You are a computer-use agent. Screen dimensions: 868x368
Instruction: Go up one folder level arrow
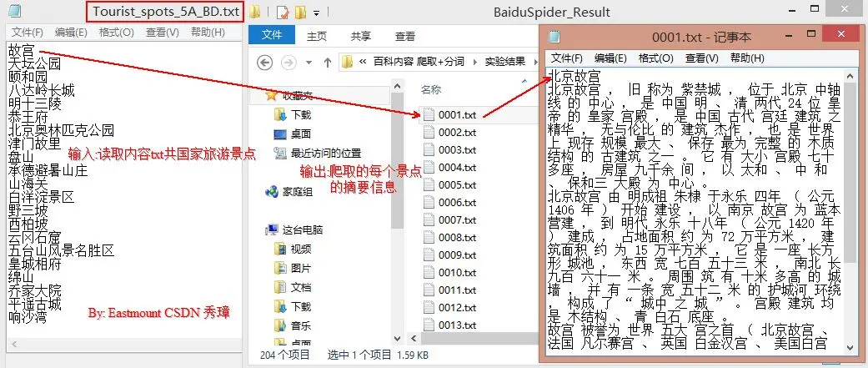click(x=328, y=62)
